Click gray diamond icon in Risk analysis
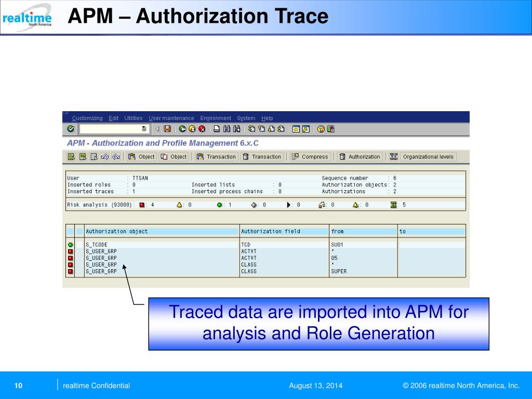Image resolution: width=532 pixels, height=399 pixels. point(254,205)
